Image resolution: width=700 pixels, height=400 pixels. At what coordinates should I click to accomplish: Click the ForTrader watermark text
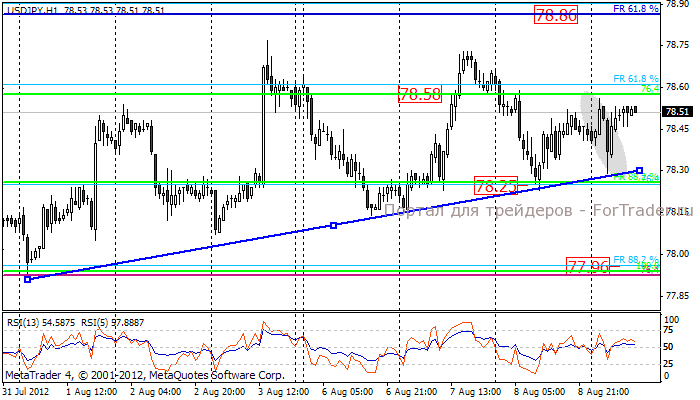[x=520, y=210]
